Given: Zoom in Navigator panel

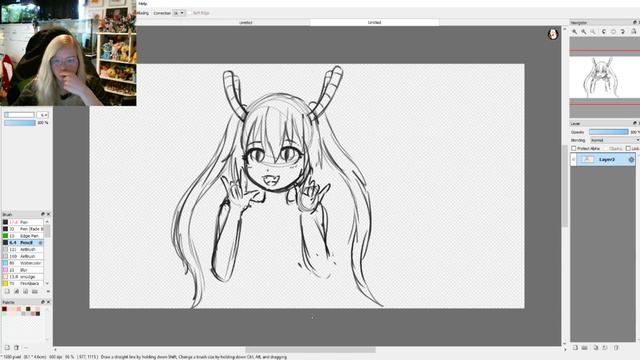Looking at the screenshot, I should tap(575, 31).
